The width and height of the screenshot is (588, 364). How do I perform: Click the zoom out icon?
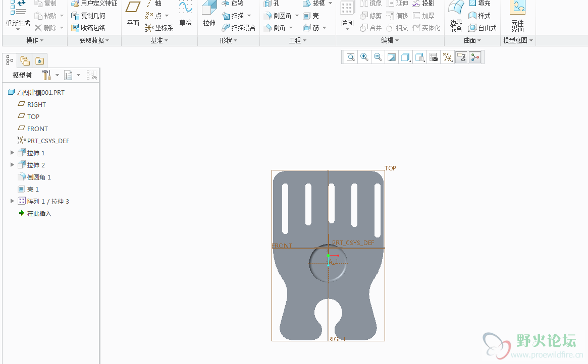tap(378, 57)
